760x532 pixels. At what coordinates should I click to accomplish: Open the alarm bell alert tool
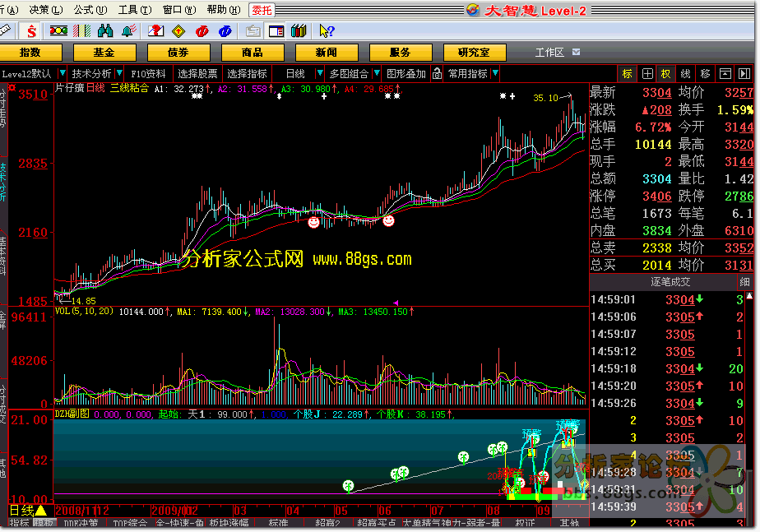[x=129, y=31]
